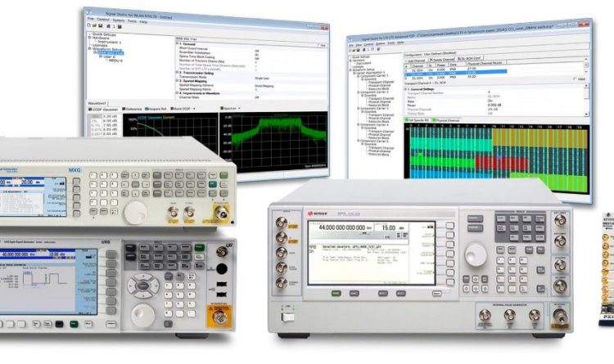The height and width of the screenshot is (364, 614).
Task: Click Open folder icon in LTE window toolbar
Action: pos(354,51)
